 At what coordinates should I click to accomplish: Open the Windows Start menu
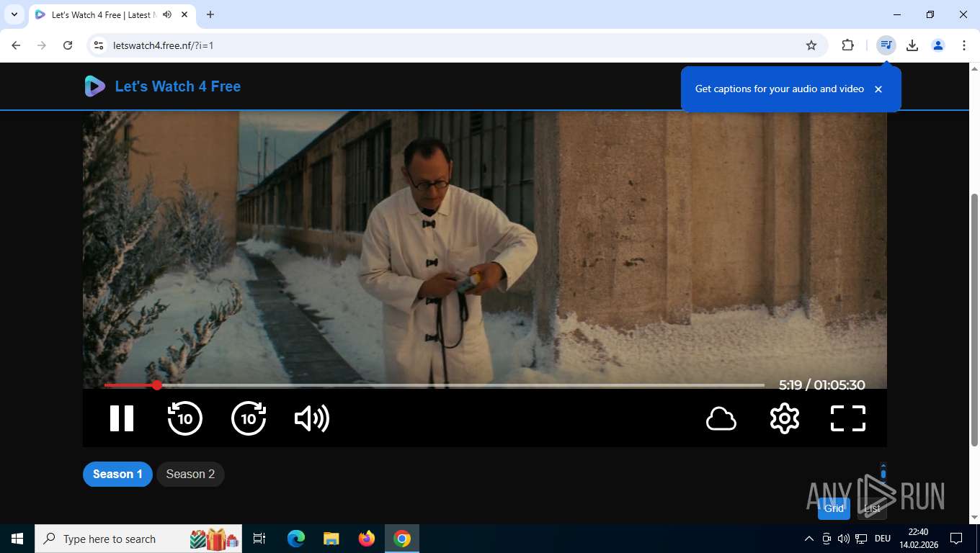click(17, 539)
